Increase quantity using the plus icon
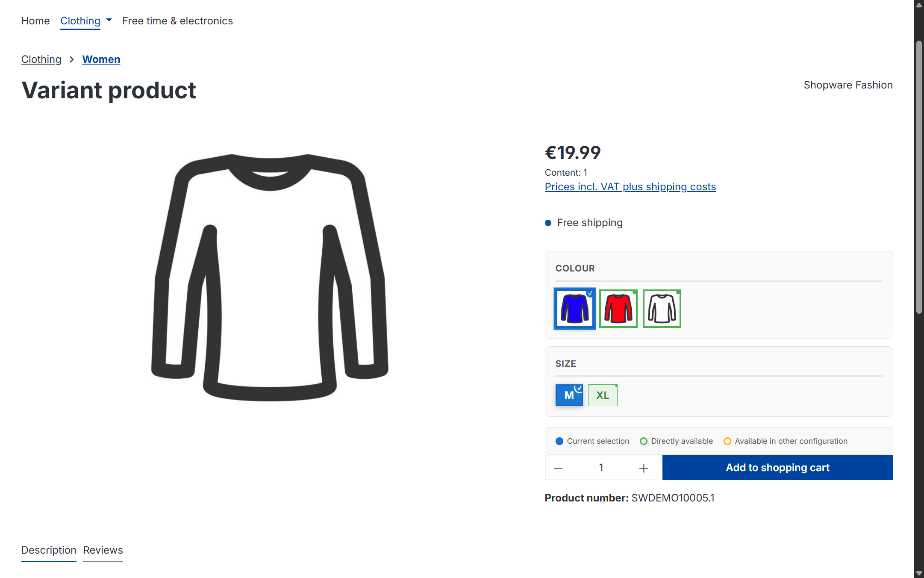 point(643,467)
